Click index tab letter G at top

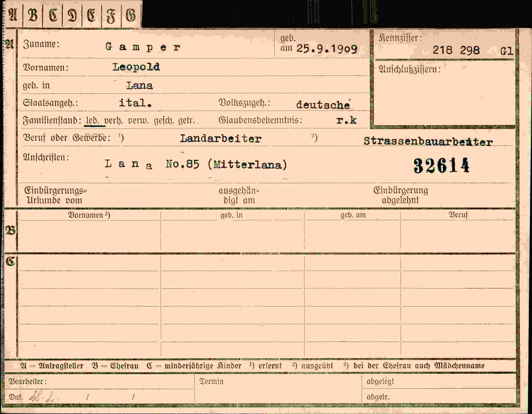pos(131,16)
